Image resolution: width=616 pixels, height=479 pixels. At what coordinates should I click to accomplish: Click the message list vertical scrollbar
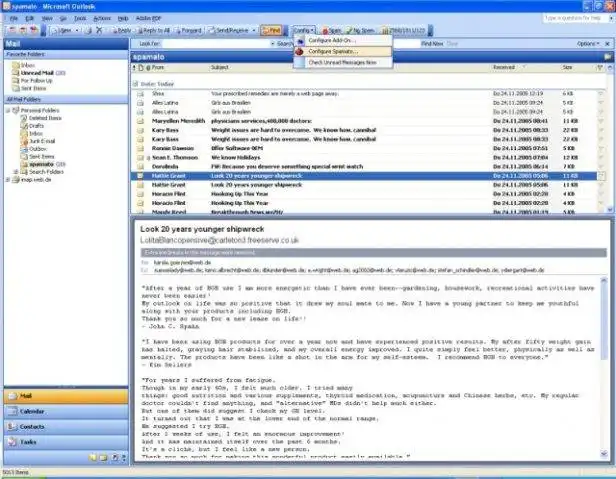pos(610,138)
